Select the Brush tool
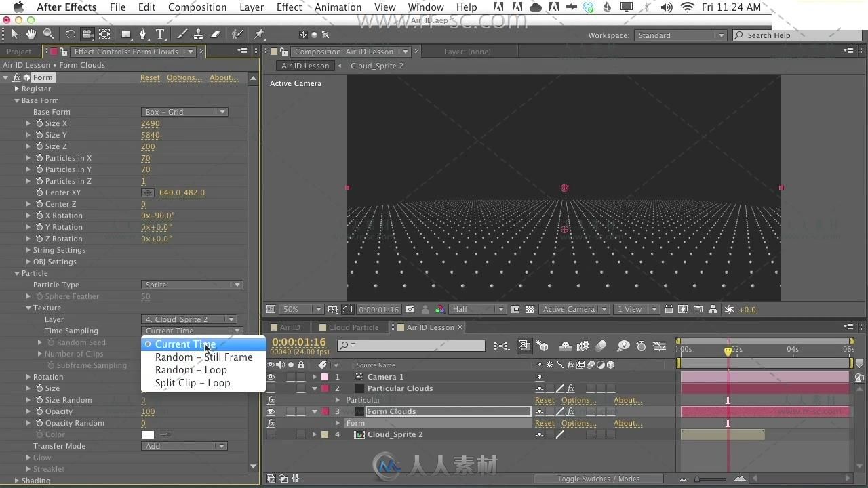This screenshot has width=868, height=488. pos(182,34)
